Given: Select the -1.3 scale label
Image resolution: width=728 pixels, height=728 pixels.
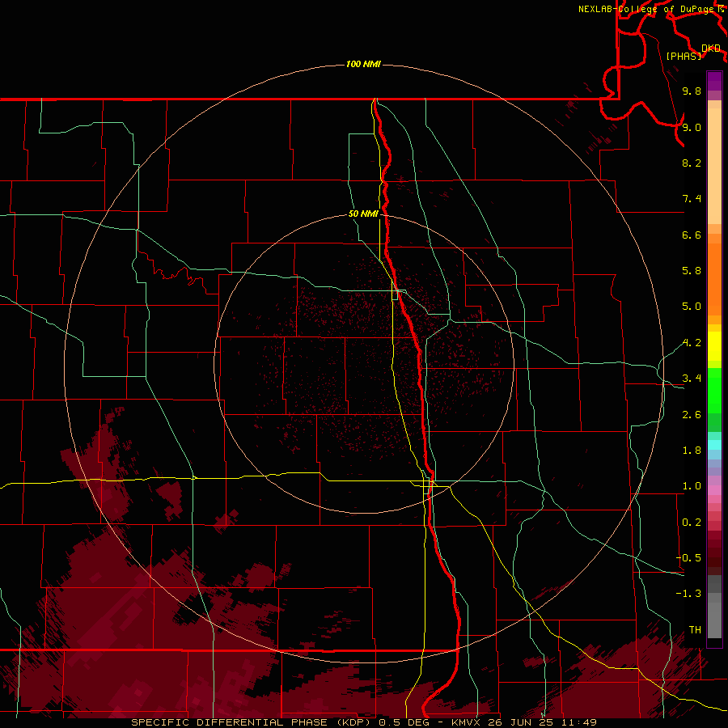Looking at the screenshot, I should [x=688, y=594].
